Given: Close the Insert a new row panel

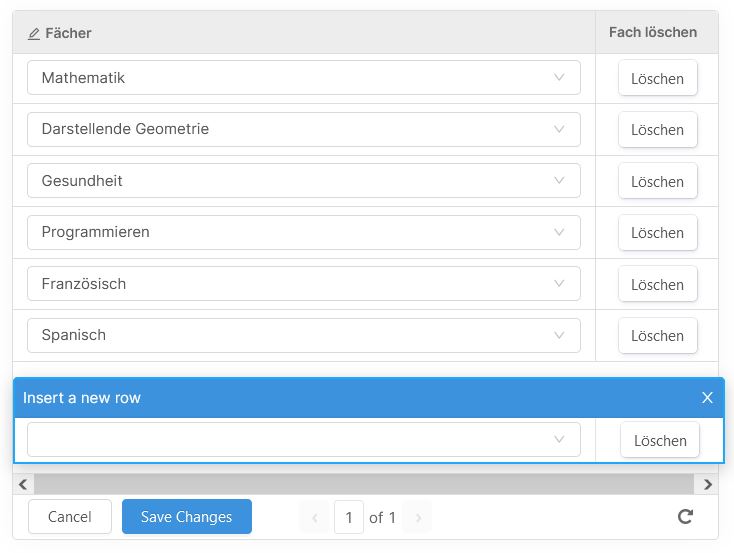Looking at the screenshot, I should pyautogui.click(x=707, y=398).
